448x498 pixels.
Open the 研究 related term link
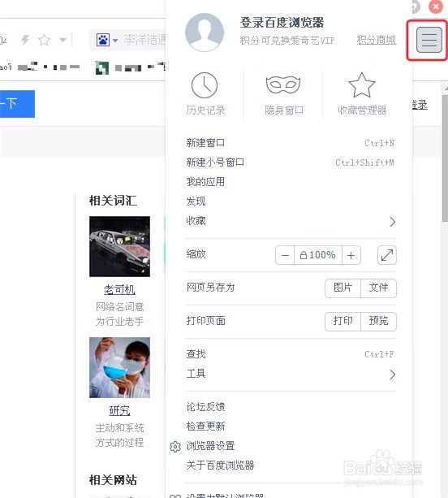coord(119,410)
